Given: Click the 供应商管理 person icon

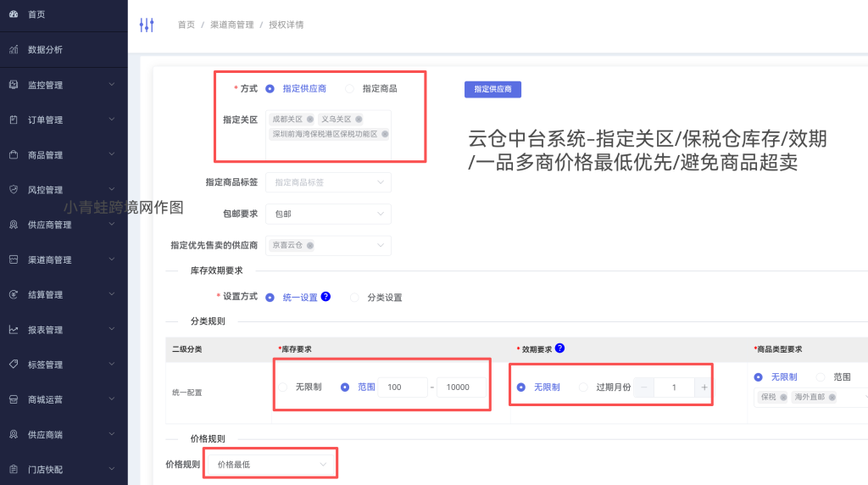Looking at the screenshot, I should [14, 225].
